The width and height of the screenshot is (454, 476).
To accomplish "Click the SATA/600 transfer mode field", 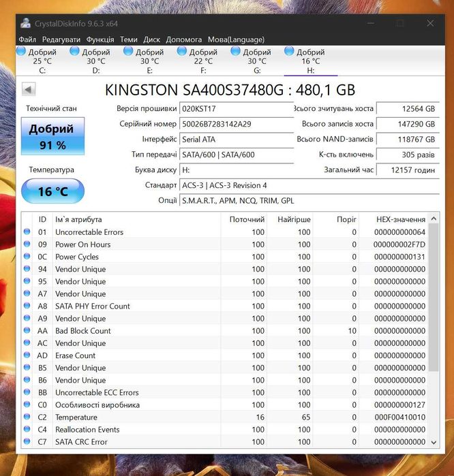I will pos(237,155).
